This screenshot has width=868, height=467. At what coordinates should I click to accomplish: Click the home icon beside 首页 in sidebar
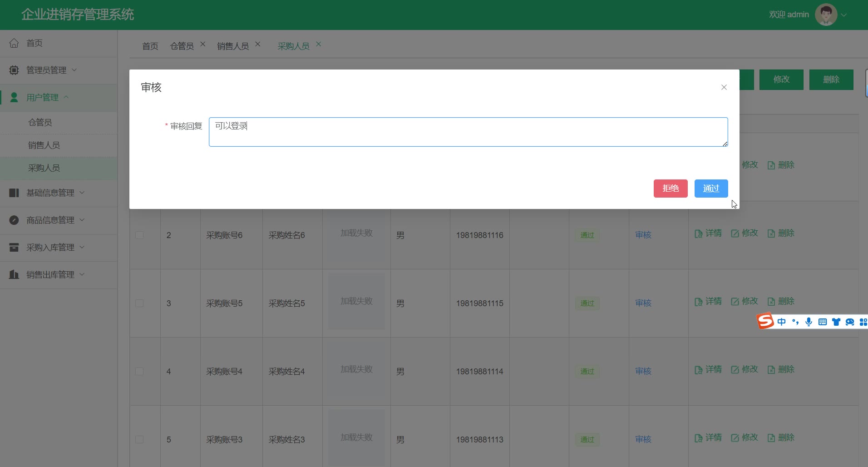coord(14,43)
